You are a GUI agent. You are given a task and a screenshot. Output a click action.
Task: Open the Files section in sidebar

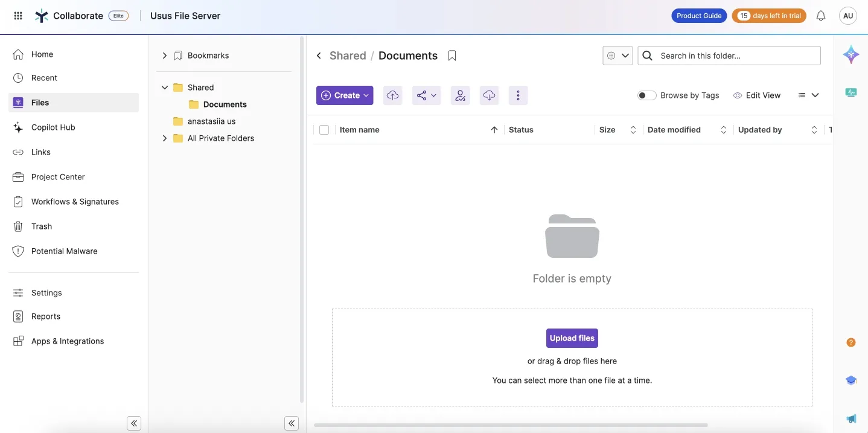coord(41,102)
